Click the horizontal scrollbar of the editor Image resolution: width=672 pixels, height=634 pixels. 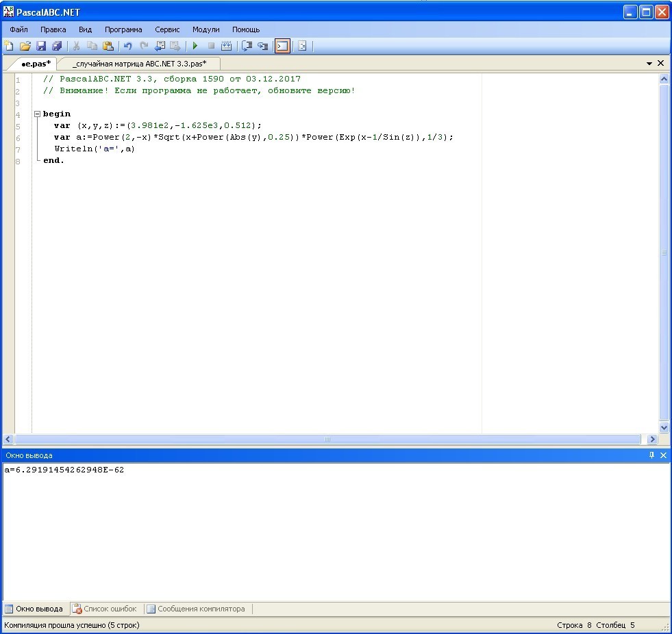coord(327,440)
